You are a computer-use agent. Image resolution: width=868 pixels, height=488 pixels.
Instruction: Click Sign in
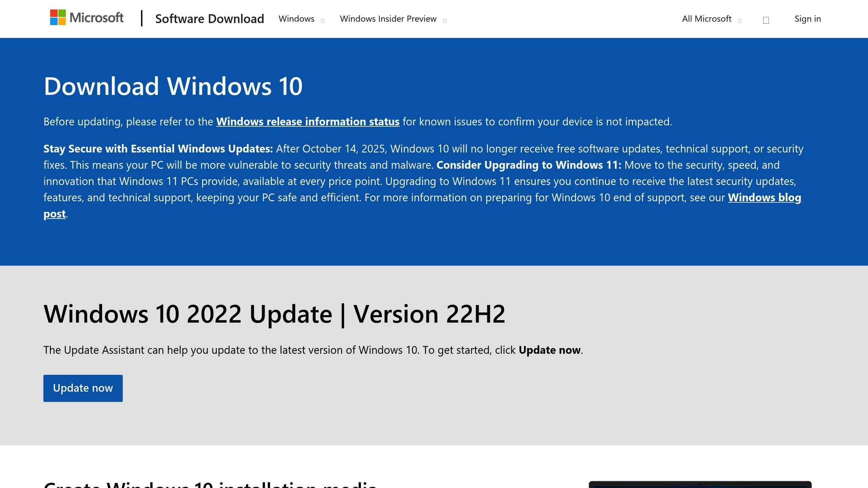(x=807, y=19)
